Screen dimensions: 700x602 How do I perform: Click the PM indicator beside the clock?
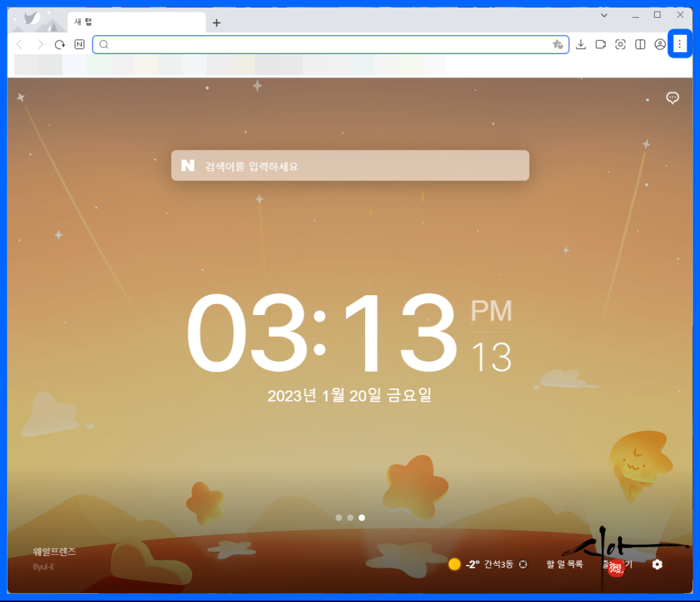click(491, 310)
